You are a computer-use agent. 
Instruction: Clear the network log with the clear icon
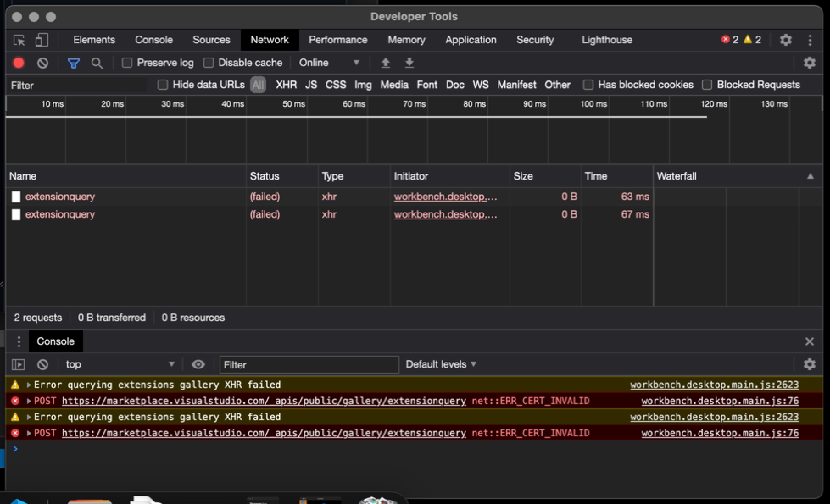click(x=42, y=63)
